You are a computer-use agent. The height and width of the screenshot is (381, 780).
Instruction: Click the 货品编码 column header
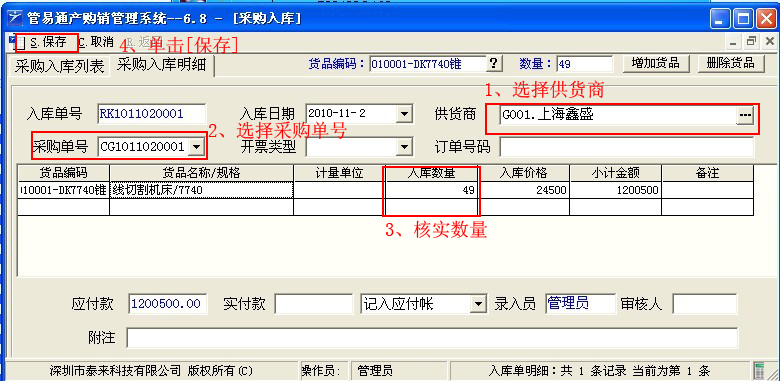[x=63, y=173]
